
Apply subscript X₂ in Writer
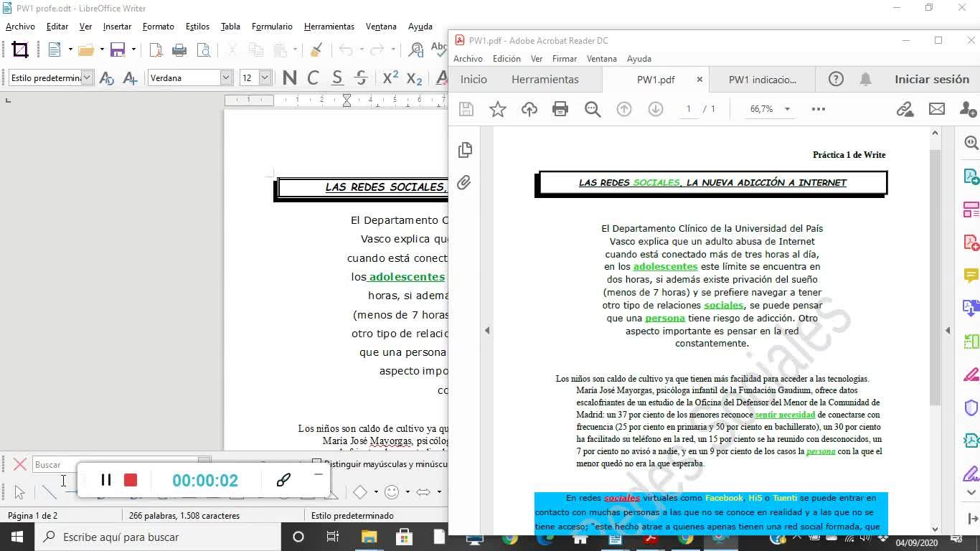[414, 77]
